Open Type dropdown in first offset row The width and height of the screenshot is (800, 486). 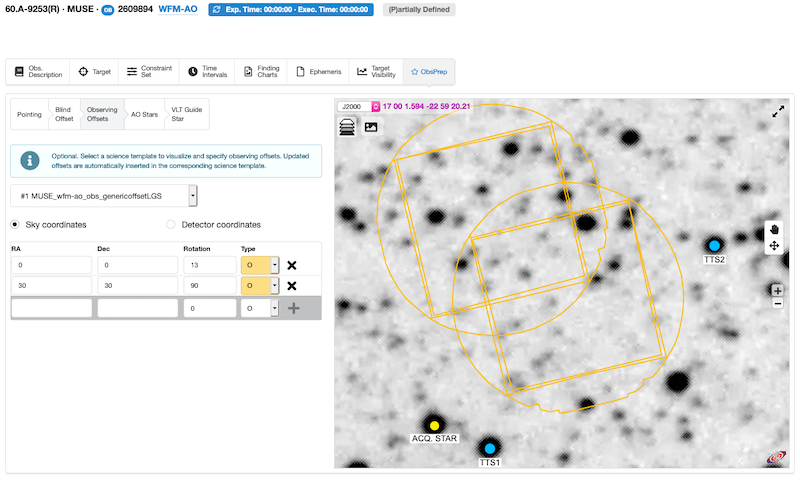point(274,265)
